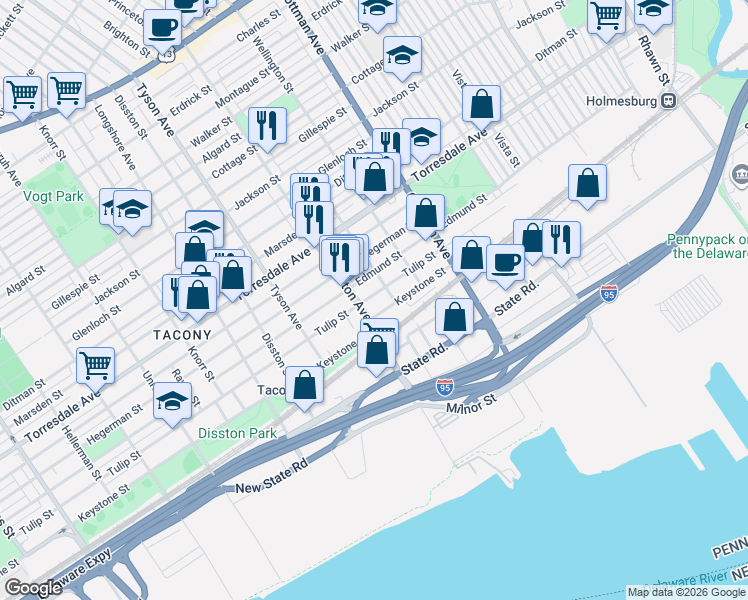Click the shopping bag marker above State Rd near Keystone

click(x=376, y=354)
